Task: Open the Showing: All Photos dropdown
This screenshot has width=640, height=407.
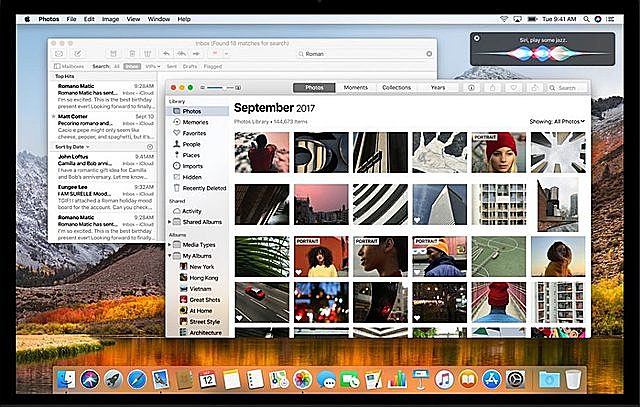Action: click(557, 121)
